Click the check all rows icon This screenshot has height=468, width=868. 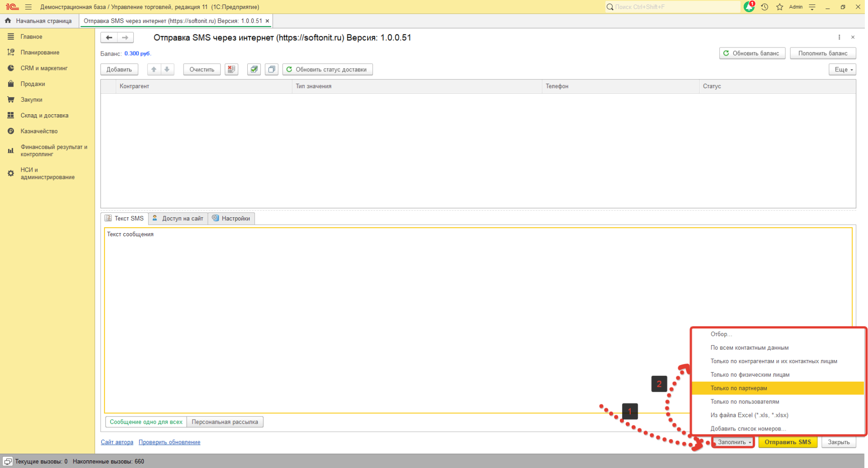click(254, 70)
